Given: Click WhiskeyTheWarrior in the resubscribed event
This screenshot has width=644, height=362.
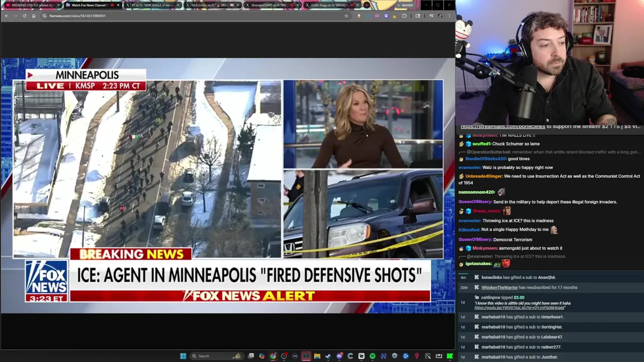Looking at the screenshot, I should [500, 288].
